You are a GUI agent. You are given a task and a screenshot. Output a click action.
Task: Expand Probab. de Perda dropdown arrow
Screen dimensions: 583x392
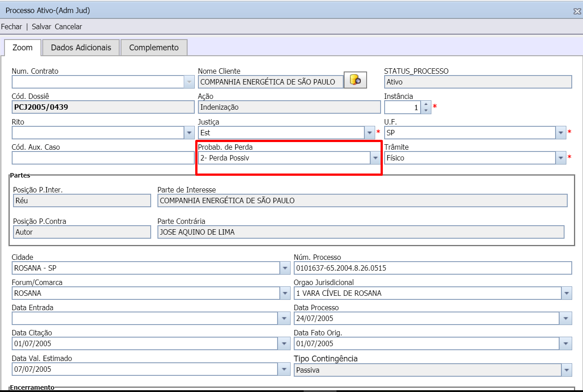tap(375, 158)
